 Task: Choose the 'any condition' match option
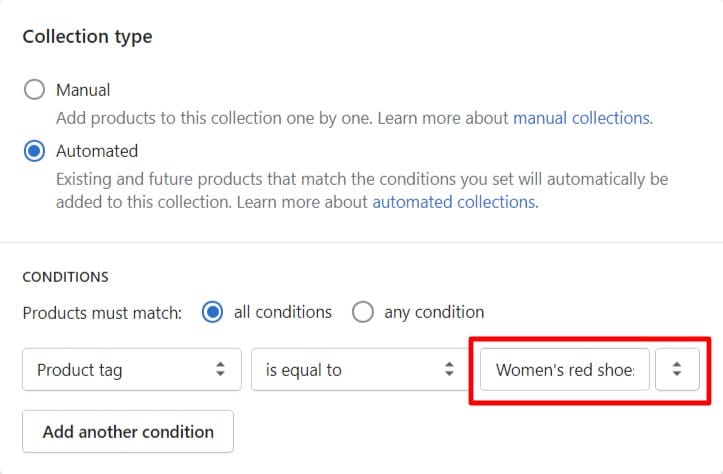pos(362,312)
